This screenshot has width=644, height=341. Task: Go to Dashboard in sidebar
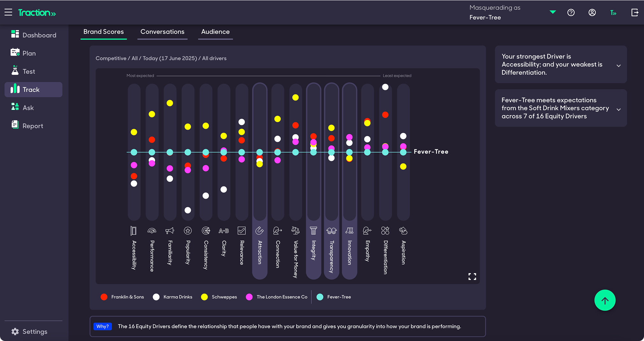click(x=33, y=35)
